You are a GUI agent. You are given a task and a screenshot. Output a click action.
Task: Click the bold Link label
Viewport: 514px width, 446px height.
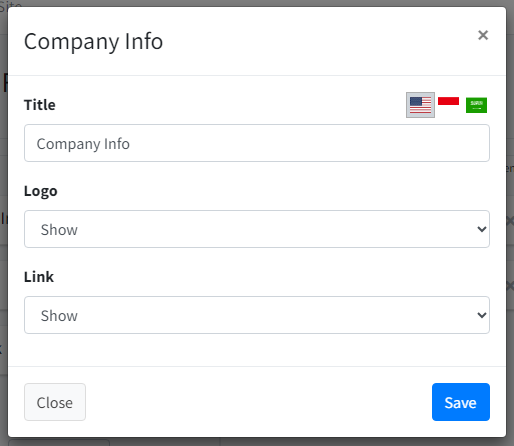[39, 277]
